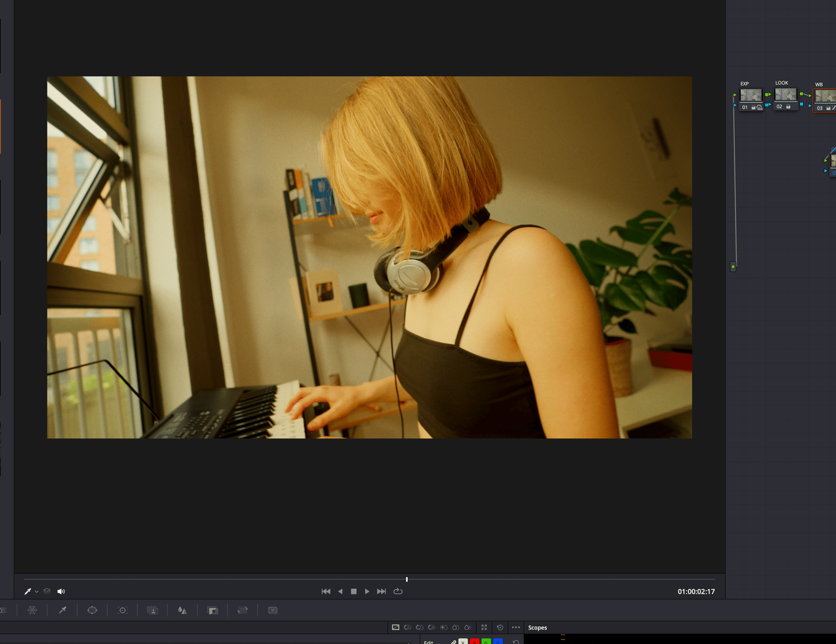Mute the viewer audio speaker
Viewport: 836px width, 644px height.
pyautogui.click(x=61, y=591)
